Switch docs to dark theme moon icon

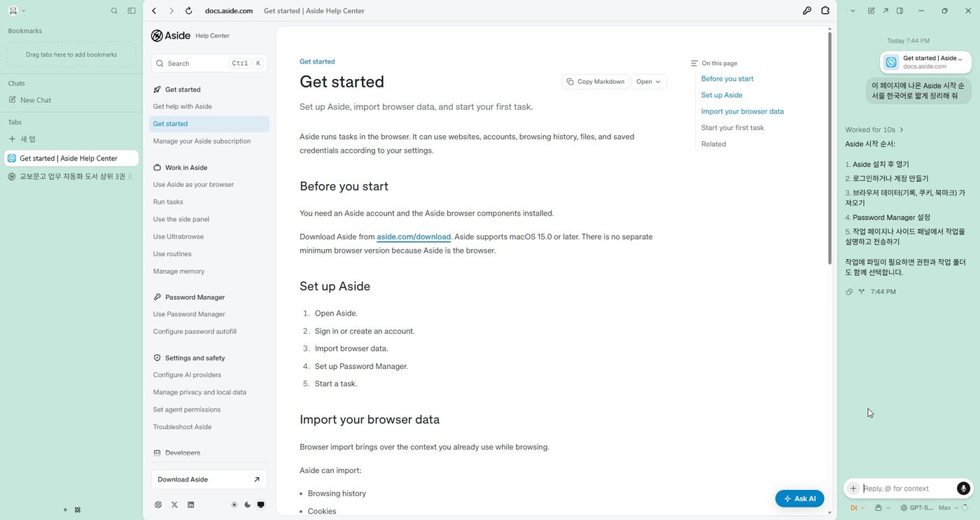(x=247, y=505)
